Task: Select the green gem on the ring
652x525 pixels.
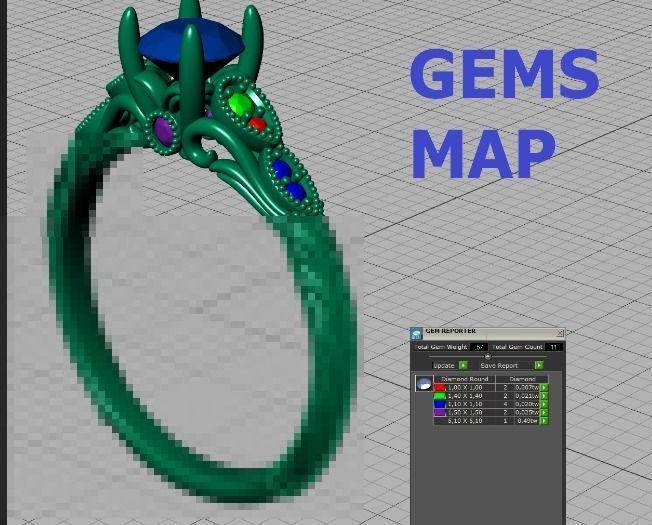Action: click(x=240, y=105)
